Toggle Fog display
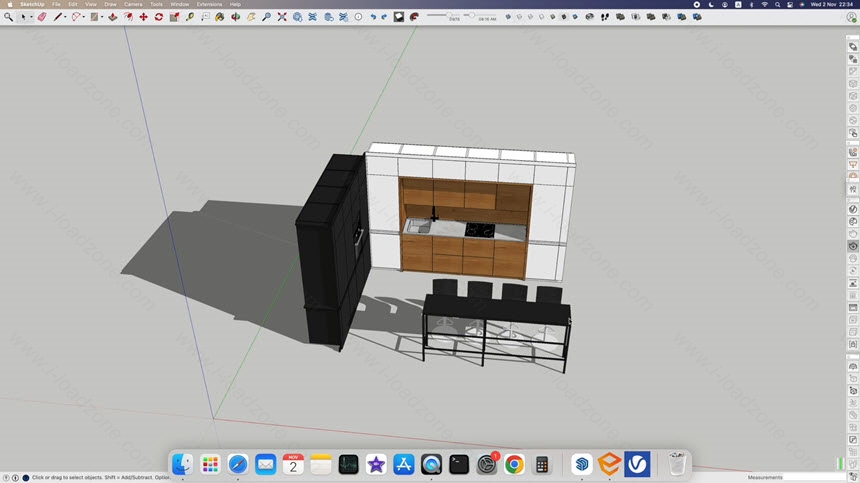Viewport: 860px width, 483px height. point(414,17)
